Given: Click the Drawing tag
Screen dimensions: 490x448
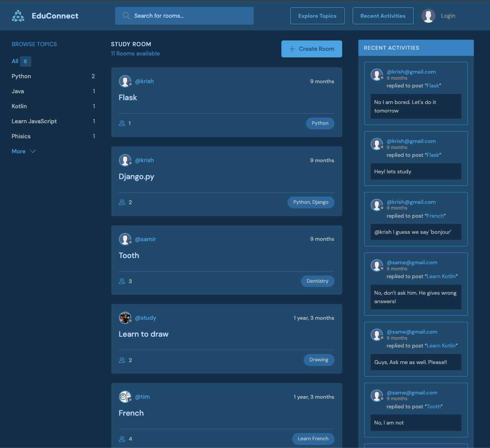Looking at the screenshot, I should click(319, 360).
